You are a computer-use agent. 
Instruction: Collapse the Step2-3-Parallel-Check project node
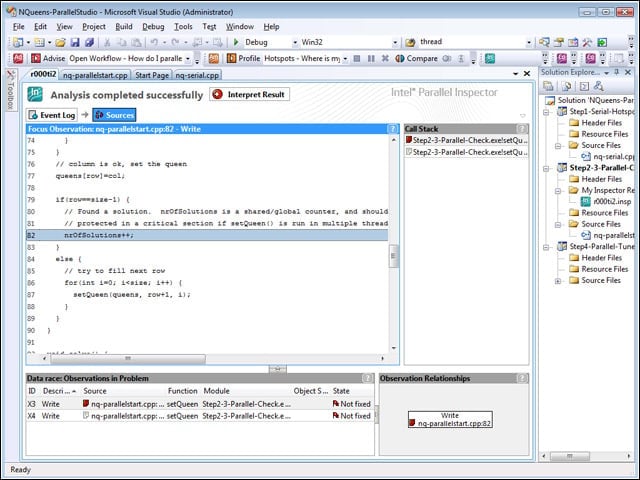coord(546,168)
